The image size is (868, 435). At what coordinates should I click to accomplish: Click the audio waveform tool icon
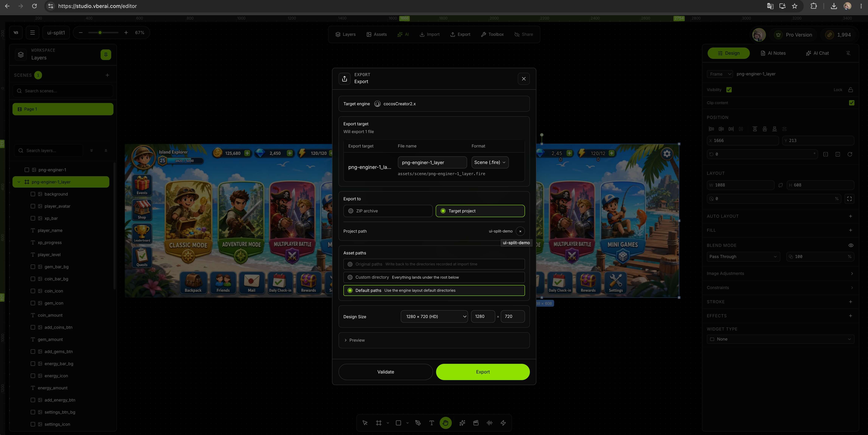490,423
